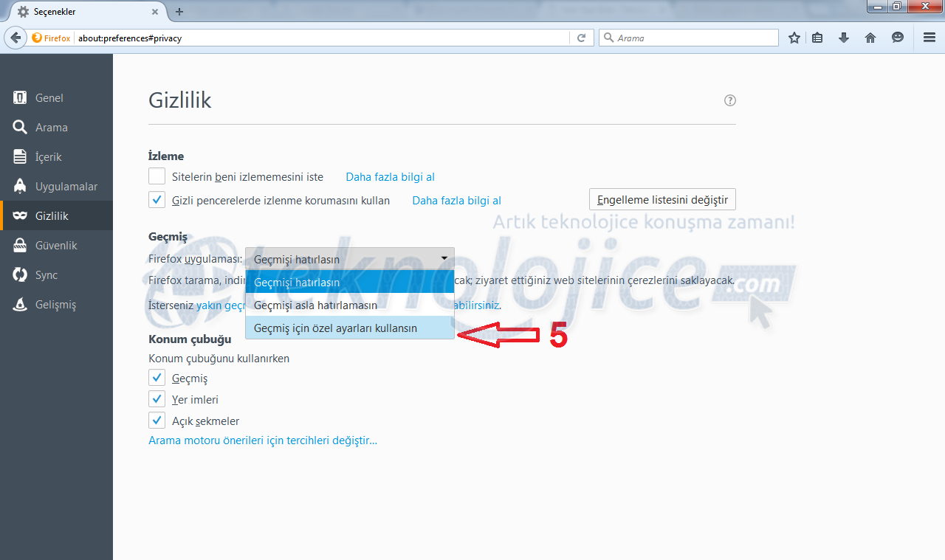Open the İçerik settings section
The image size is (945, 560).
pos(56,156)
